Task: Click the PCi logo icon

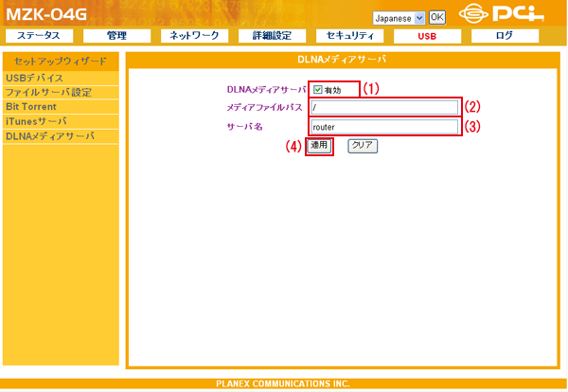Action: pos(502,13)
